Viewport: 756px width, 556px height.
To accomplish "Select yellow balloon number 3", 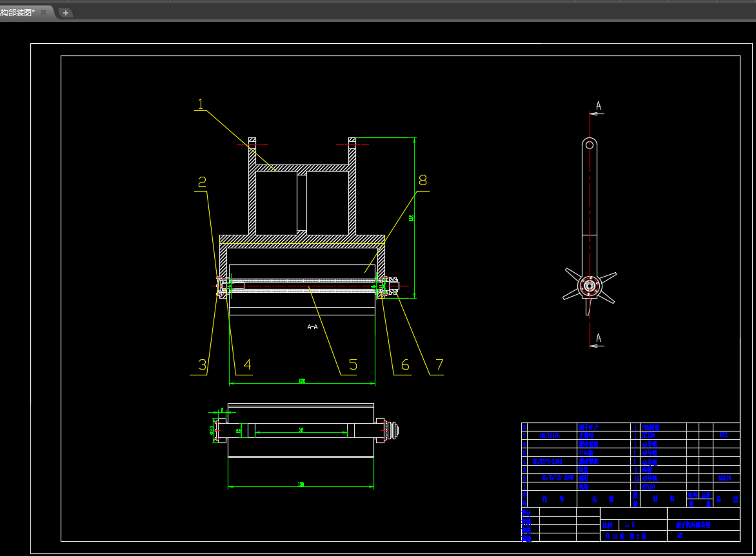I will pyautogui.click(x=203, y=364).
